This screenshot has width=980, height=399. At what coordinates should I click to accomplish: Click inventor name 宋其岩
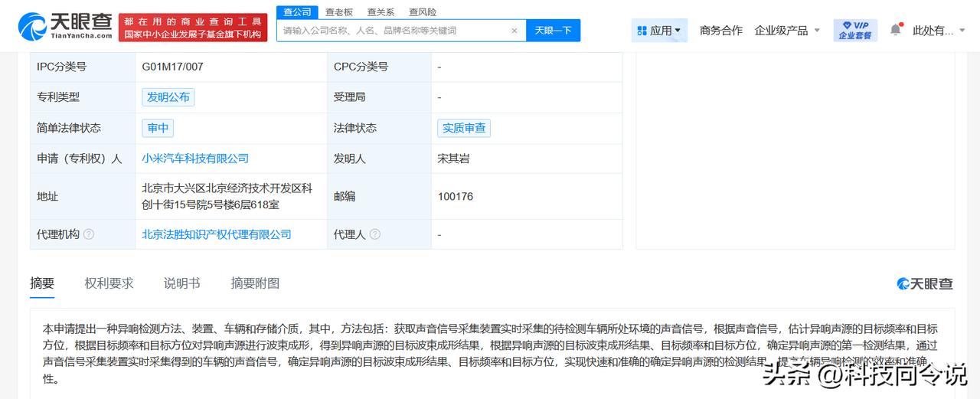point(453,159)
